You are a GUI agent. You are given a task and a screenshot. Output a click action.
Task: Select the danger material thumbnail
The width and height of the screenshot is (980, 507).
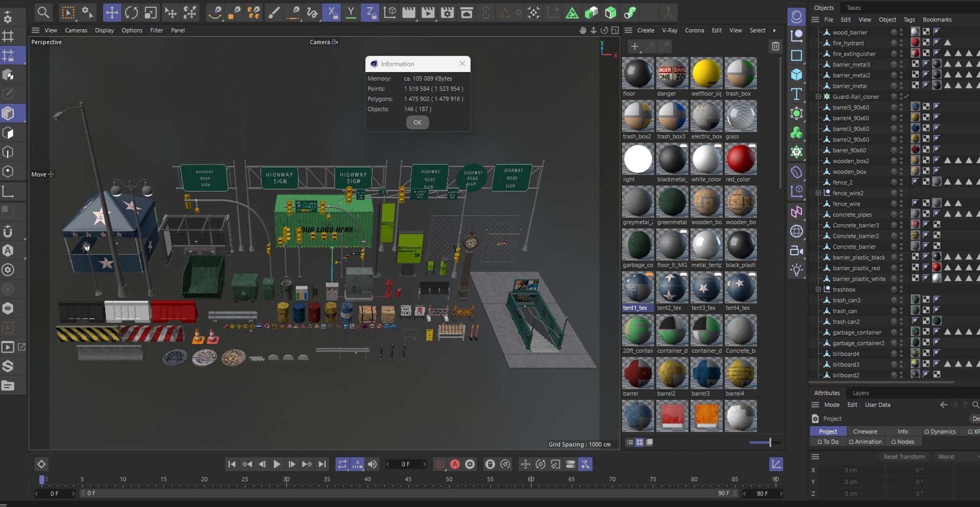click(672, 78)
